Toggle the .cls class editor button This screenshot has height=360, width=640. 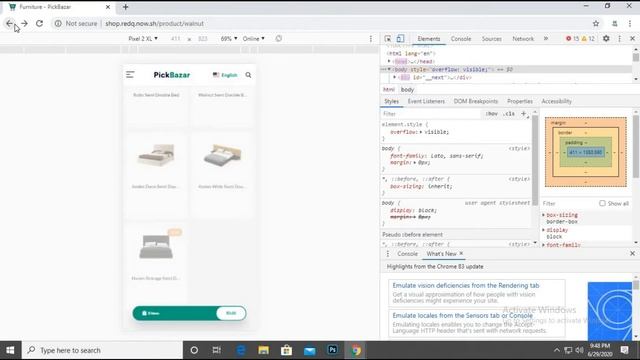tap(509, 113)
